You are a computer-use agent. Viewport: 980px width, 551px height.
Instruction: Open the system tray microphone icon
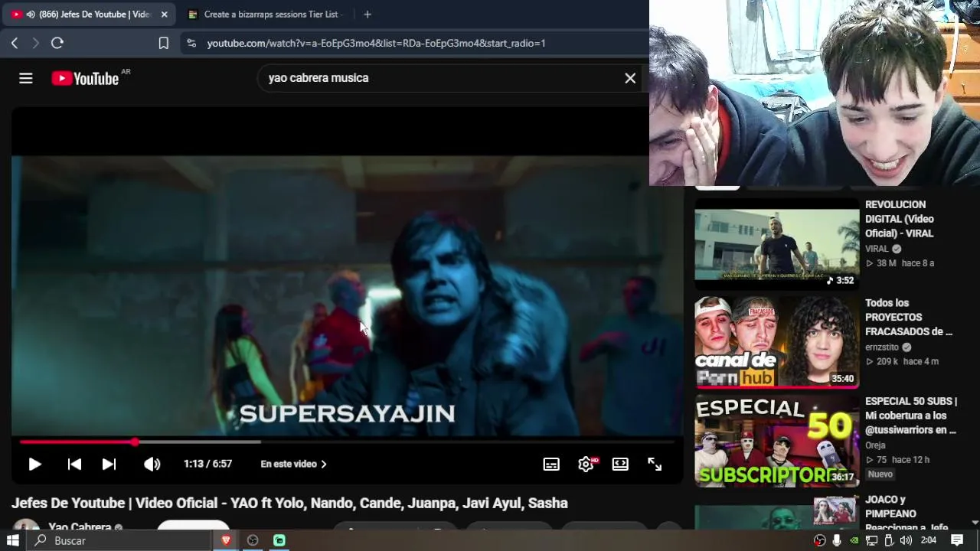click(x=837, y=540)
